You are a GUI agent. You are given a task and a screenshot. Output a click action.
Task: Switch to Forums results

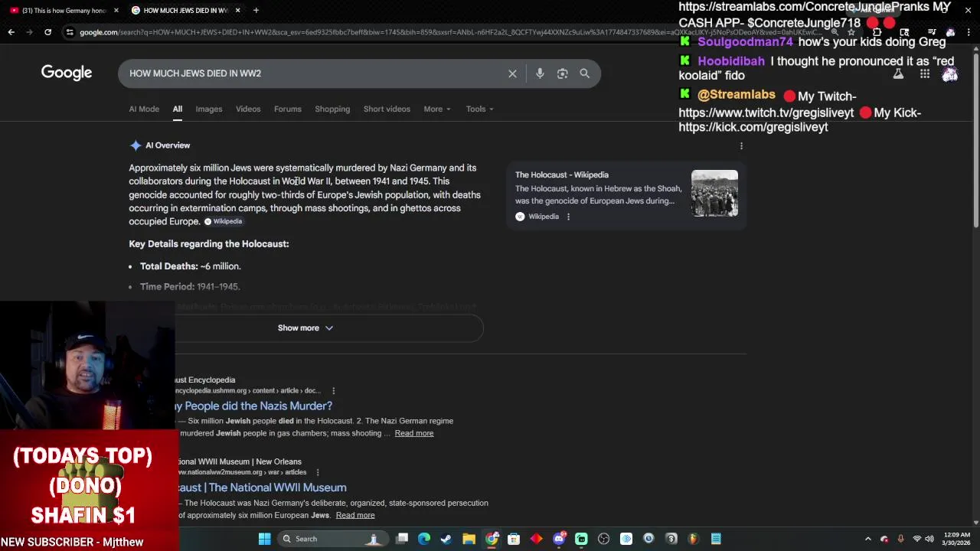[x=288, y=109]
